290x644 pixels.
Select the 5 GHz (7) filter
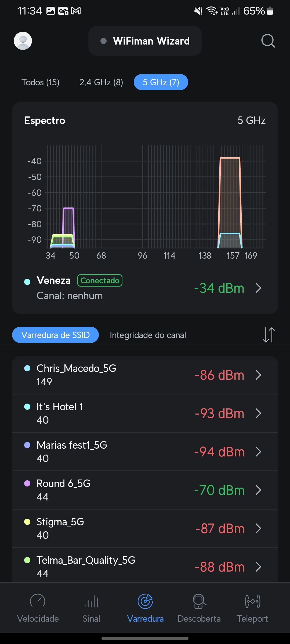[x=161, y=82]
